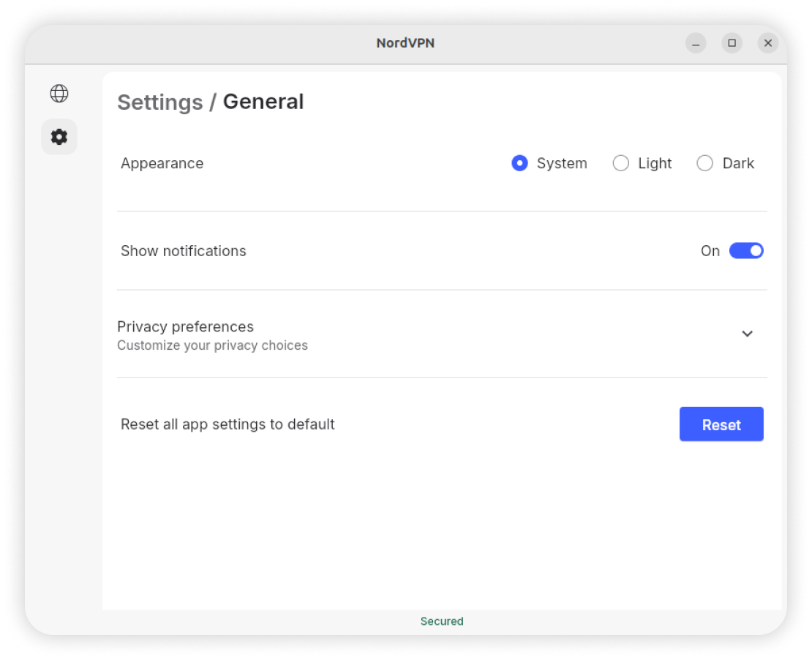Minimize the NordVPN window
The width and height of the screenshot is (812, 660).
coord(696,43)
